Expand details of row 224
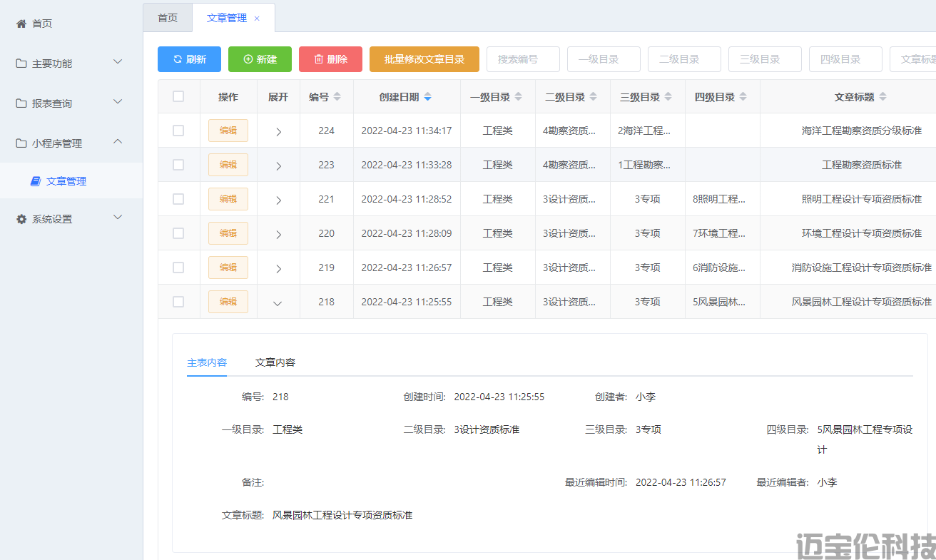 tap(278, 131)
